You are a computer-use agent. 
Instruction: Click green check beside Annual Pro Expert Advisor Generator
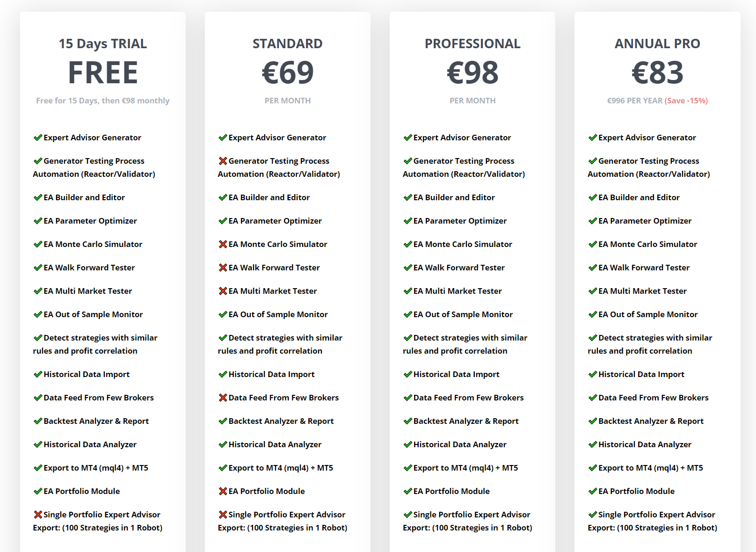pyautogui.click(x=593, y=138)
